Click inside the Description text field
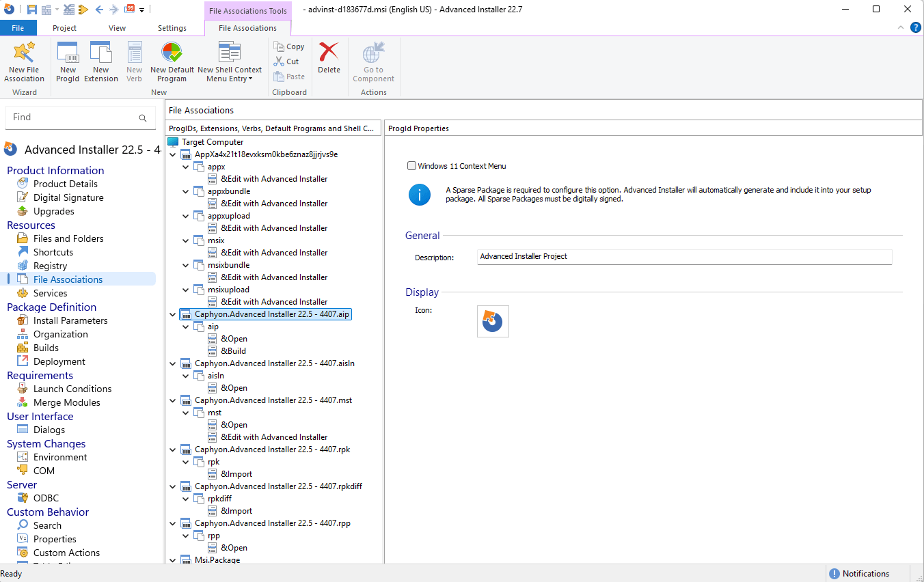Image resolution: width=924 pixels, height=582 pixels. pos(683,257)
